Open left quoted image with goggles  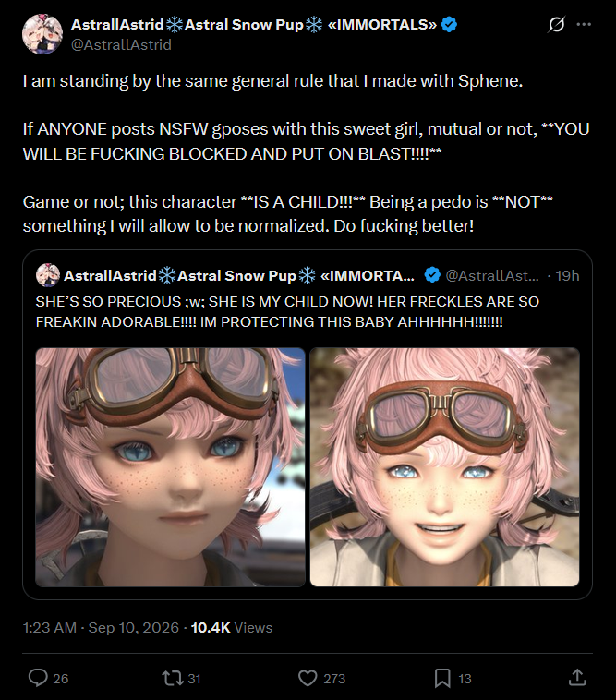click(x=170, y=467)
